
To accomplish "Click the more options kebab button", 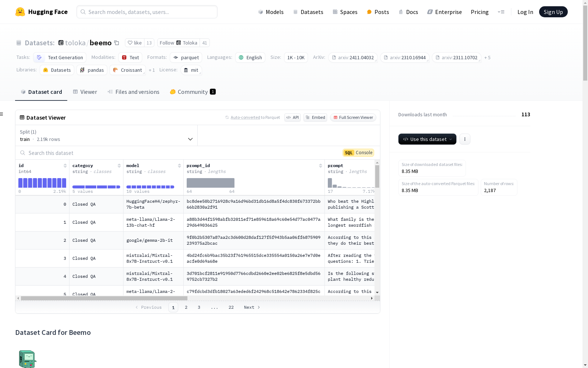I will (x=465, y=139).
